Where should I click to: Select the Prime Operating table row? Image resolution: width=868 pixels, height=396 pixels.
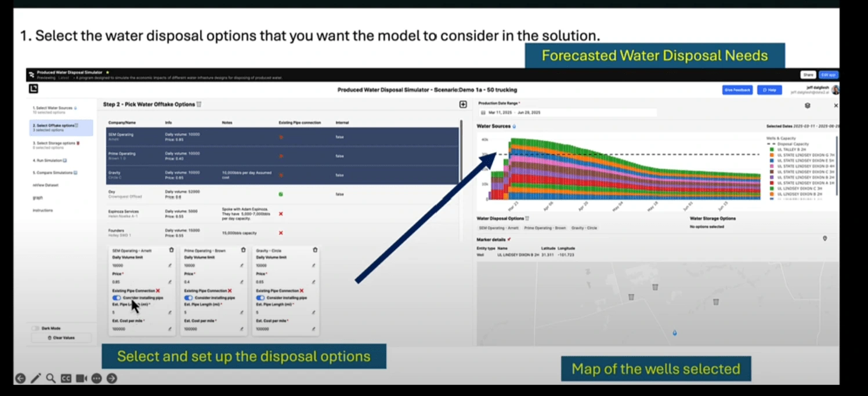pos(283,156)
